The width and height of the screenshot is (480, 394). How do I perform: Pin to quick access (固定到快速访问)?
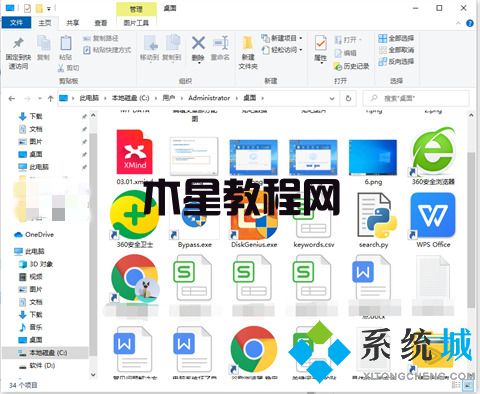point(18,53)
